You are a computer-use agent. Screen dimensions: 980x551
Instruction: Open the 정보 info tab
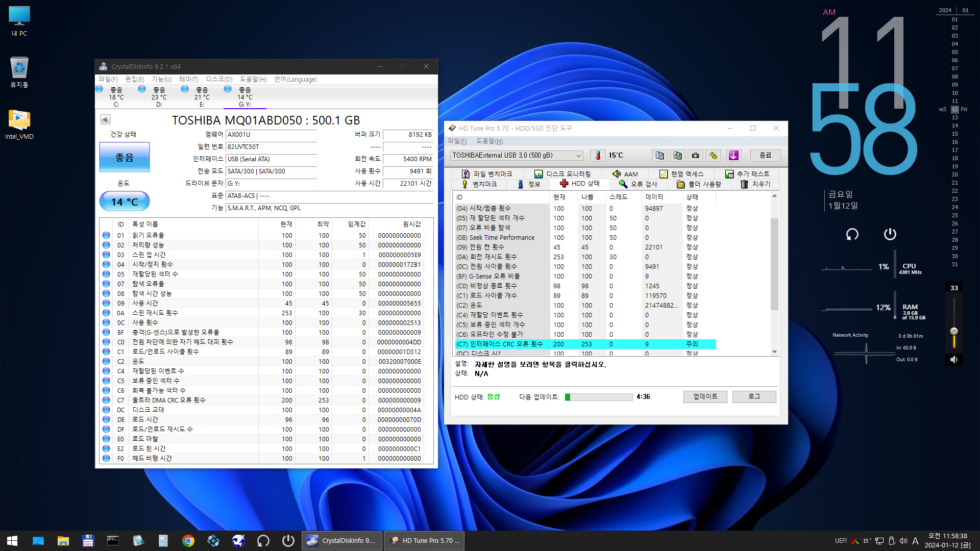(529, 184)
